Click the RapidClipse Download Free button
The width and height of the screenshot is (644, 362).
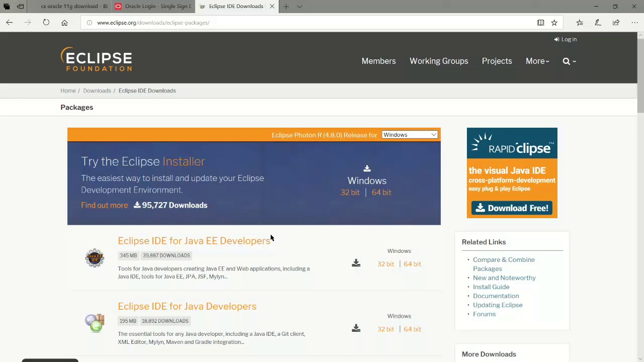[512, 208]
